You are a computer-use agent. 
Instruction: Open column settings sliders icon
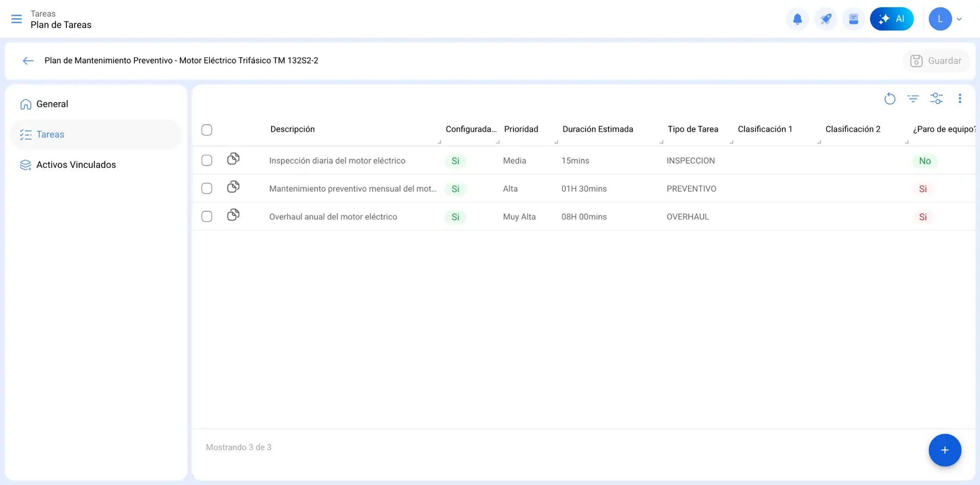pyautogui.click(x=937, y=99)
